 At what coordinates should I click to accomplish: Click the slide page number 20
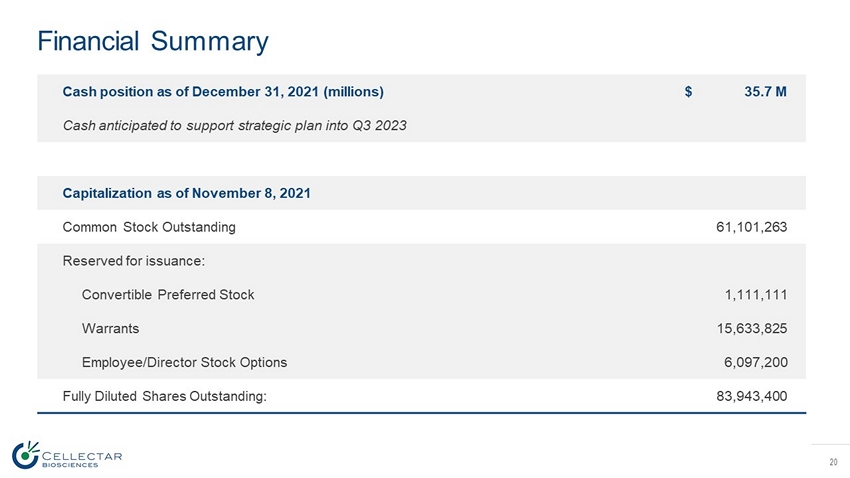(x=832, y=462)
